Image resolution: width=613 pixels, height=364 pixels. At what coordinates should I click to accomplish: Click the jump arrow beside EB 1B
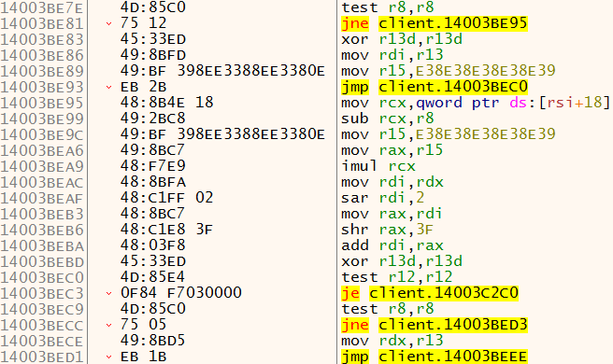click(x=108, y=357)
